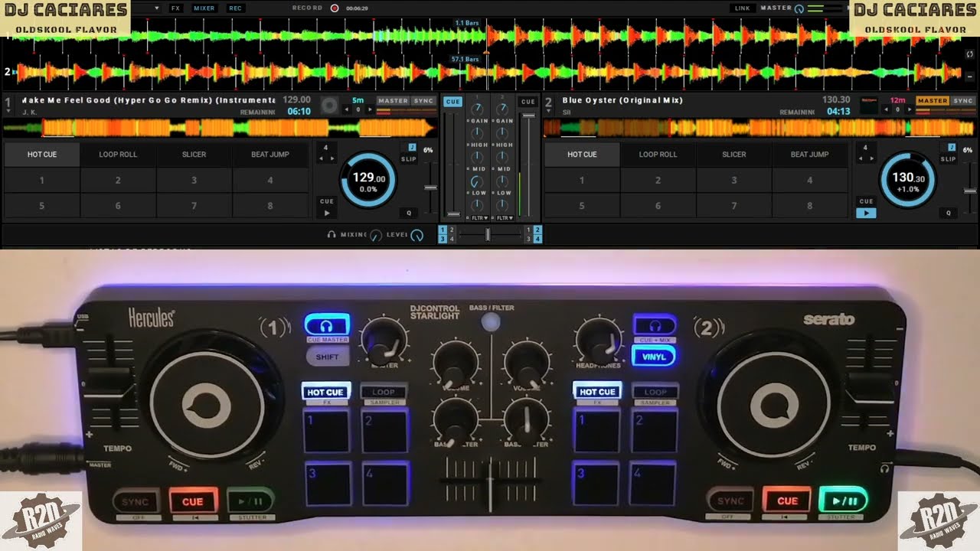The image size is (980, 551).
Task: Trigger deck 1 hot cue pad 3
Action: point(194,181)
